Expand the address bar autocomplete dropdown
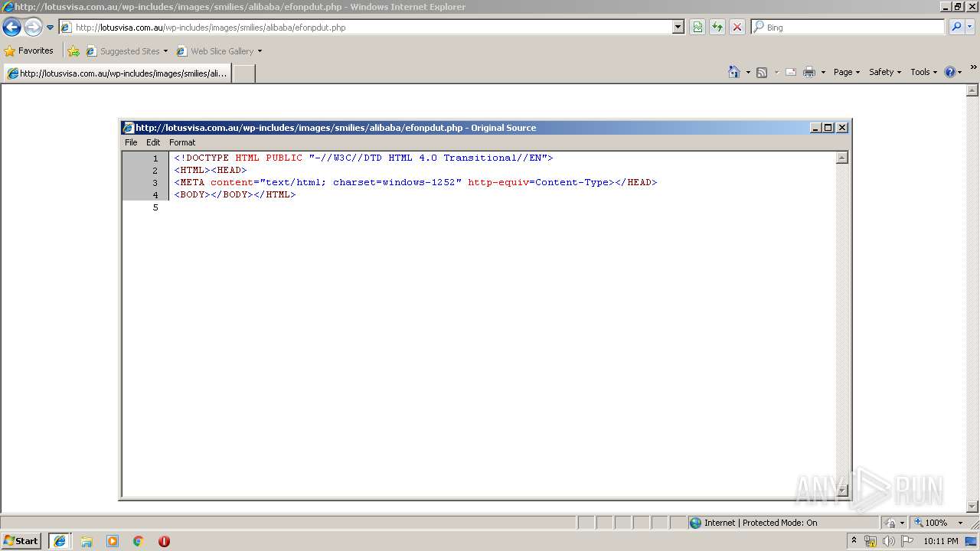Viewport: 980px width, 551px height. point(678,28)
